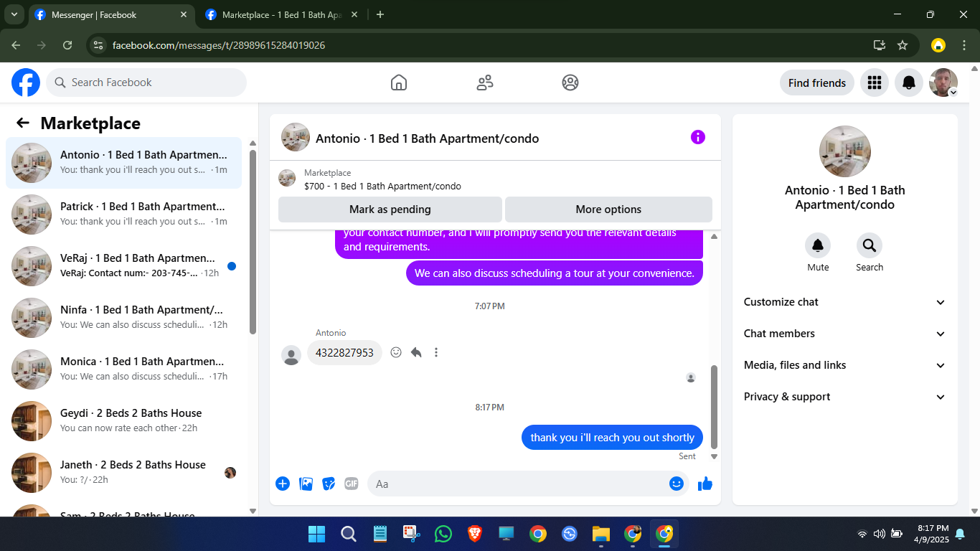Image resolution: width=980 pixels, height=551 pixels.
Task: Open the VeRaj conversation
Action: 123,265
